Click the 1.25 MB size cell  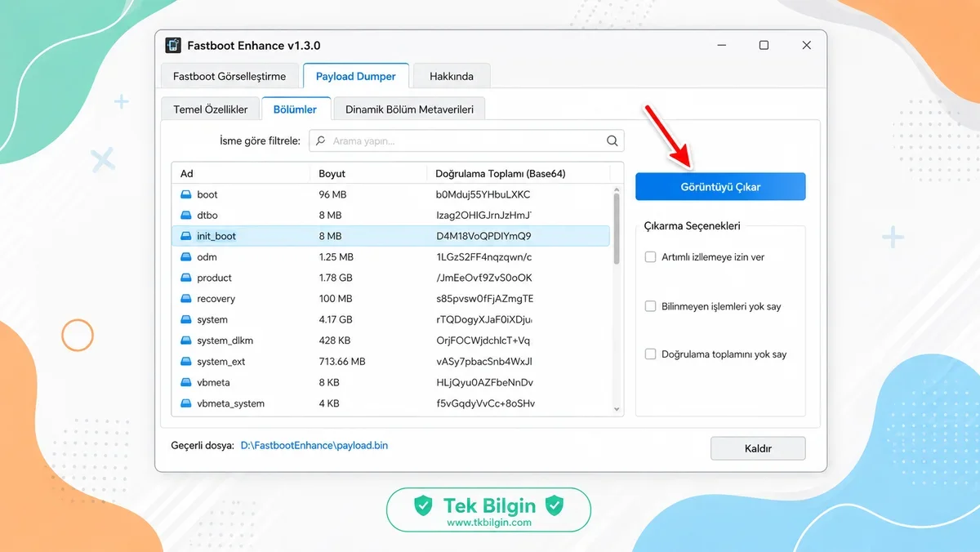(x=336, y=257)
